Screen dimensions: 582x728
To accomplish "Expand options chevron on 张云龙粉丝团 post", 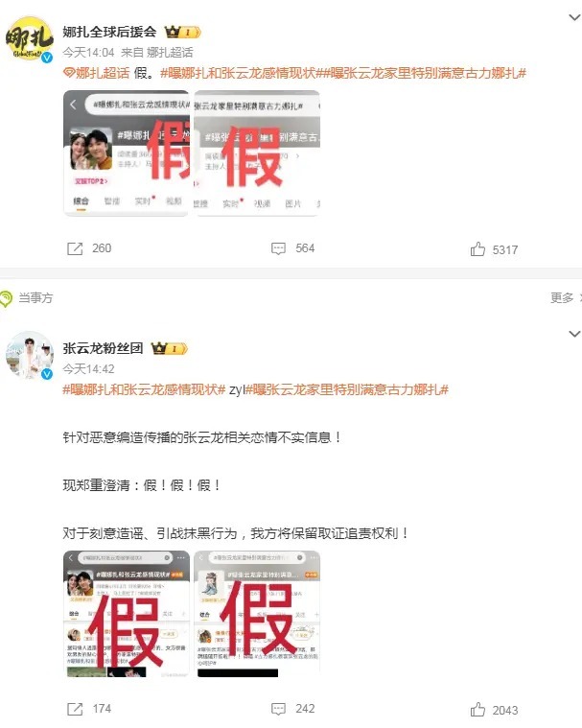I will (x=574, y=334).
